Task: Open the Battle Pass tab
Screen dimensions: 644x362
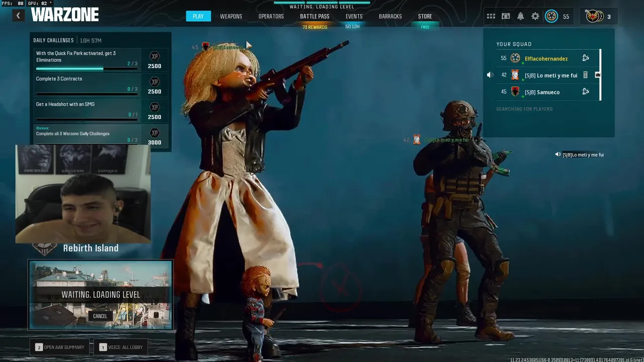Action: [314, 17]
